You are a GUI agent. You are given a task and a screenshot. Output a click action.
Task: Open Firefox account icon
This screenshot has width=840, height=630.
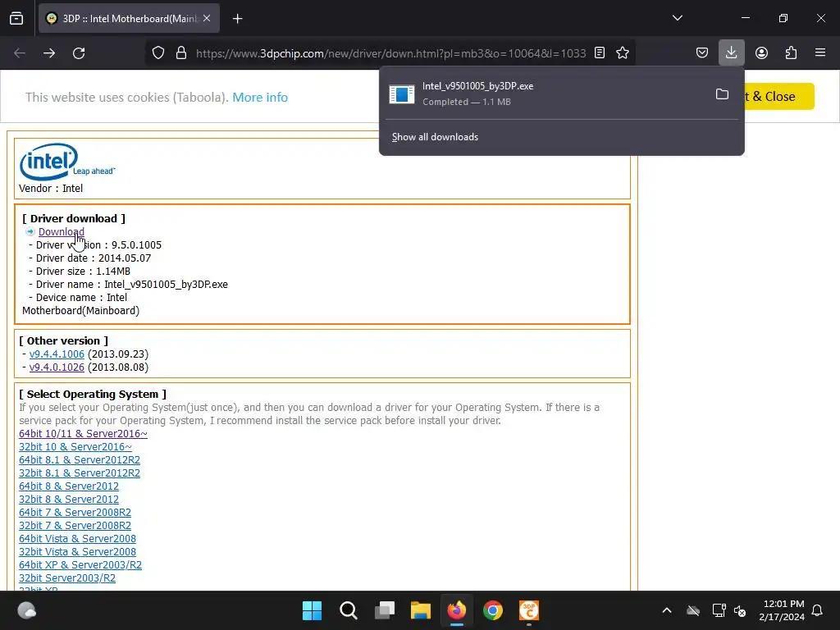click(761, 52)
